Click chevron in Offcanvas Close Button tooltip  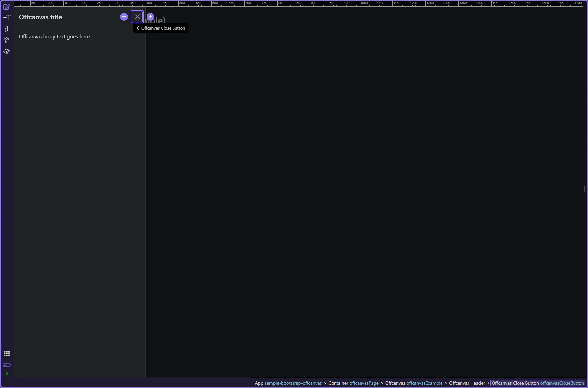pyautogui.click(x=138, y=28)
